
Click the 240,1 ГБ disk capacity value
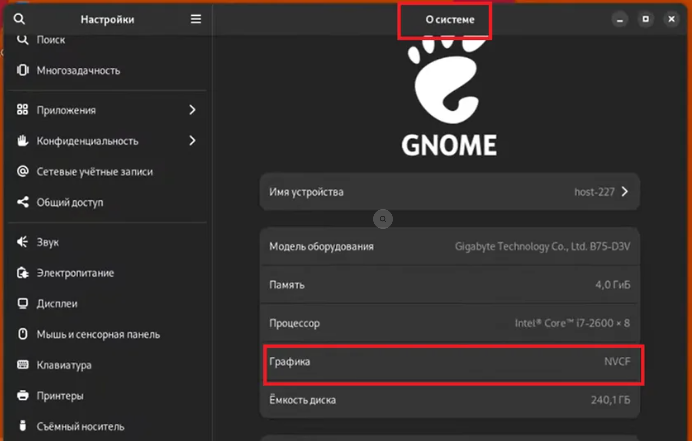point(610,400)
